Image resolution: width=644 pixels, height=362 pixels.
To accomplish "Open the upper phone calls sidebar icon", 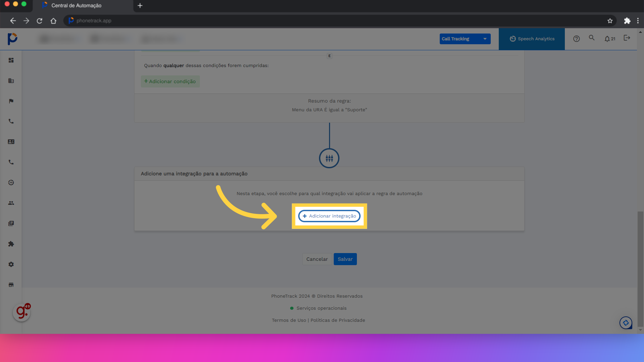I will coord(11,121).
